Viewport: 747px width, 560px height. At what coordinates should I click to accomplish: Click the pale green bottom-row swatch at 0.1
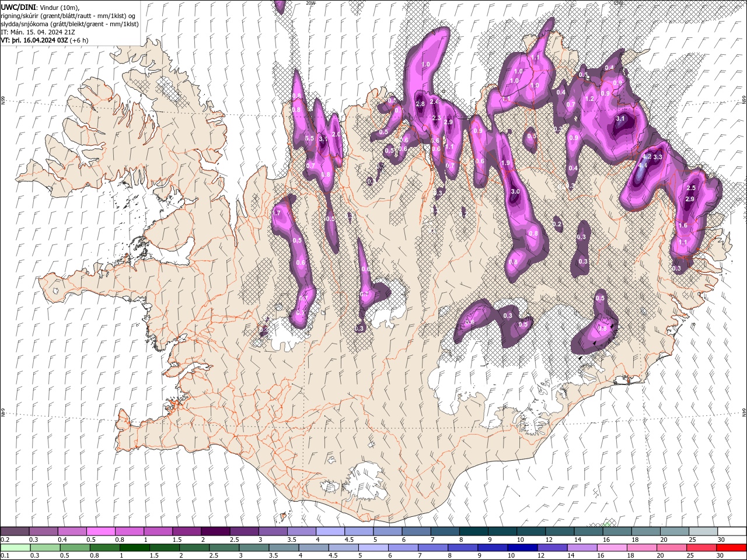pos(15,547)
